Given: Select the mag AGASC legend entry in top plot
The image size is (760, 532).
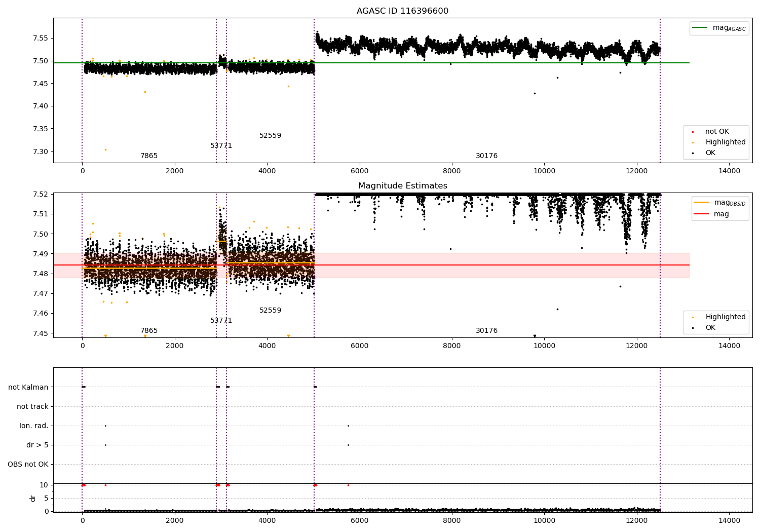Looking at the screenshot, I should click(x=719, y=28).
